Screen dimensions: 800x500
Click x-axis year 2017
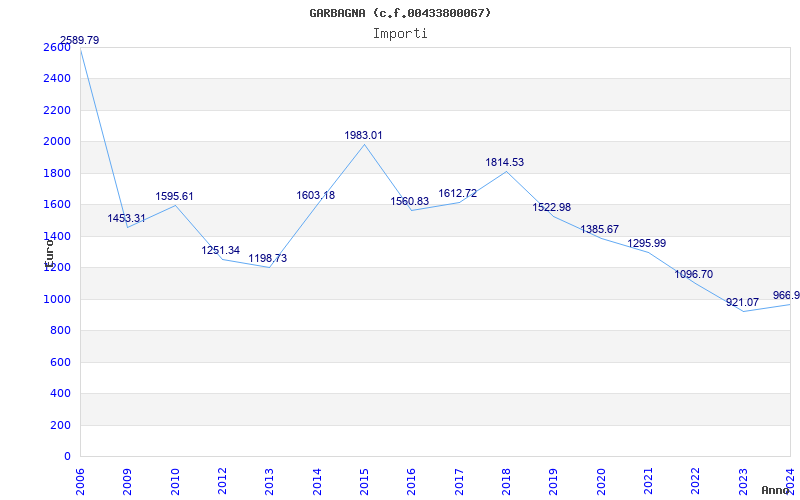coord(459,481)
